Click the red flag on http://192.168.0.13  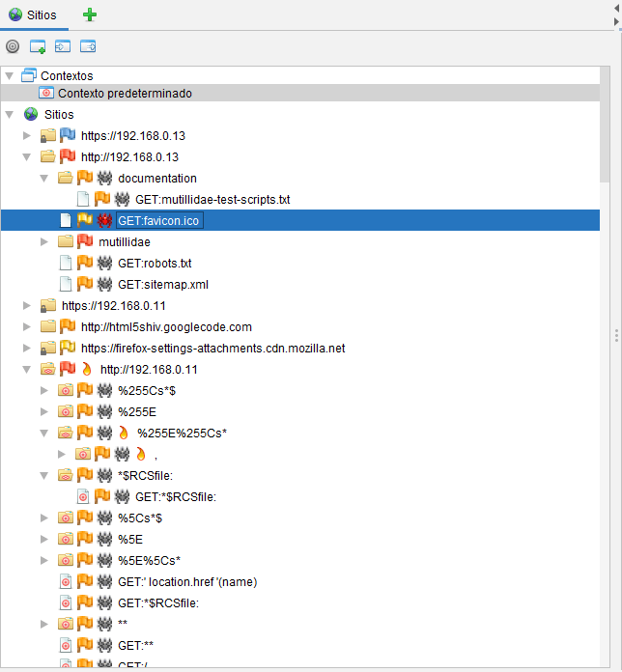(68, 156)
